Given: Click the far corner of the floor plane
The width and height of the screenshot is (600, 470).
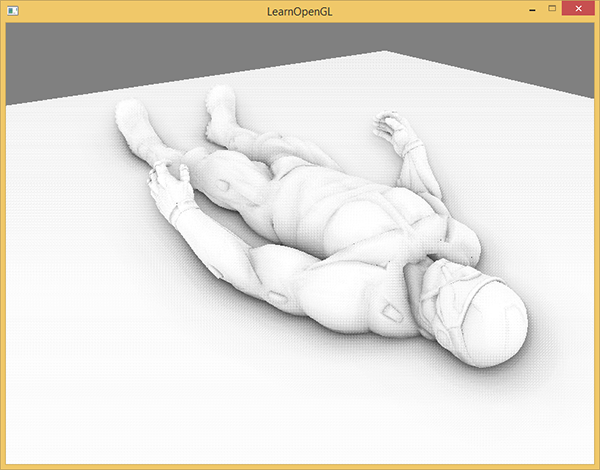Looking at the screenshot, I should click(x=385, y=54).
